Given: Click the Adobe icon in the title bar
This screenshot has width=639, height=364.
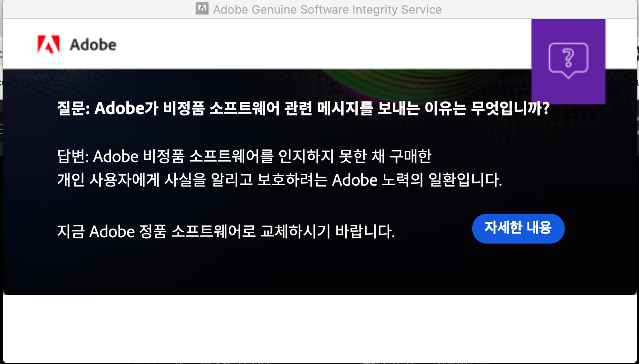Looking at the screenshot, I should [x=202, y=9].
